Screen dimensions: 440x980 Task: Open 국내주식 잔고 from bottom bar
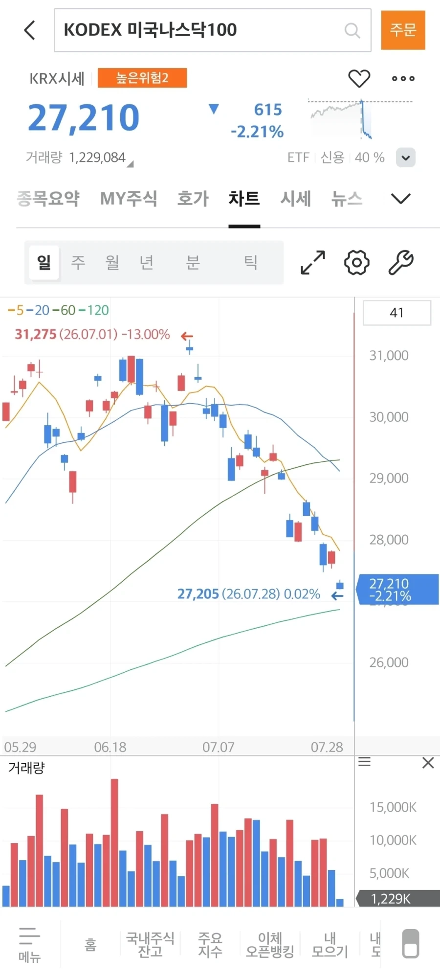[150, 944]
